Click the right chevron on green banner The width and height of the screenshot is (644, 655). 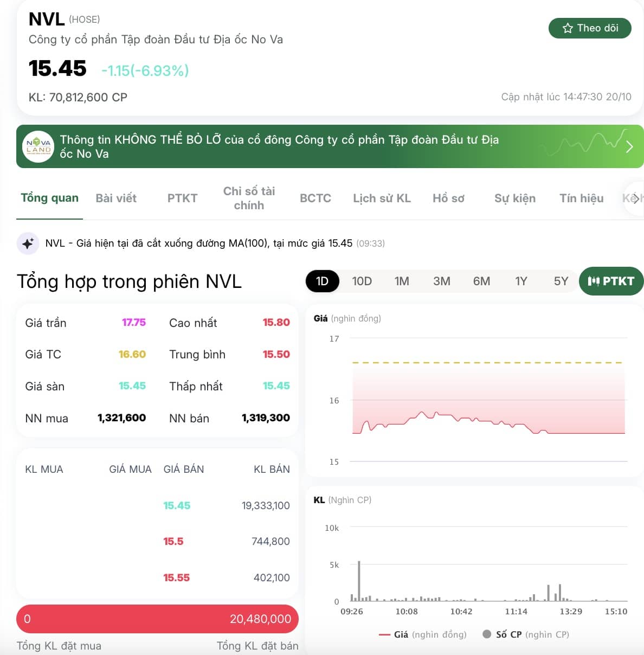tap(629, 146)
